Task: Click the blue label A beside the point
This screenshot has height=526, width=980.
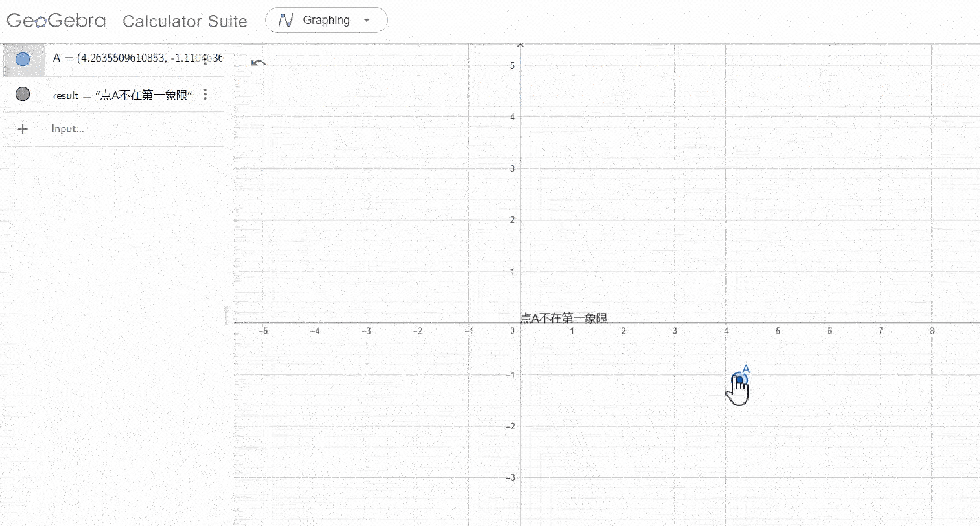Action: click(x=746, y=369)
